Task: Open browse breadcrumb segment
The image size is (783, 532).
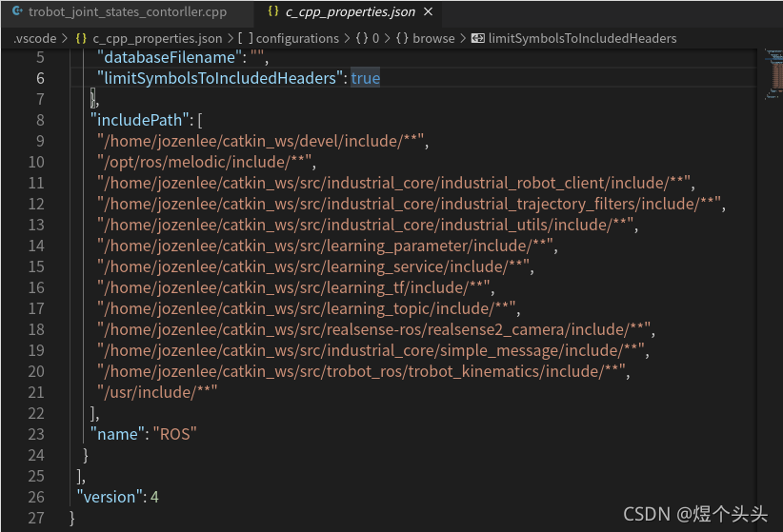Action: (433, 38)
